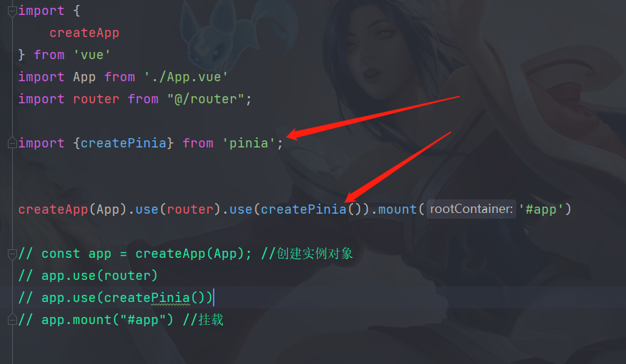Click the commented app.use(router) line
This screenshot has height=364, width=626.
88,276
